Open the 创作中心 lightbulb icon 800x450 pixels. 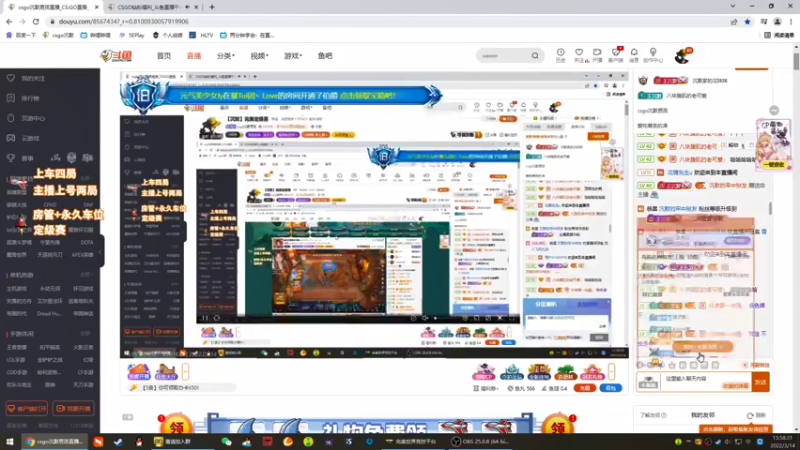(x=653, y=55)
